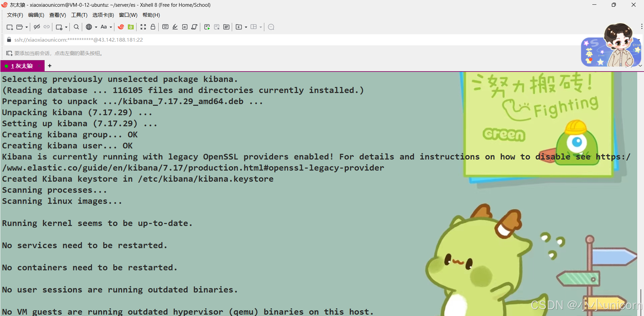Viewport: 644px width, 316px height.
Task: Click the "No services need to be restarted." line
Action: click(85, 245)
